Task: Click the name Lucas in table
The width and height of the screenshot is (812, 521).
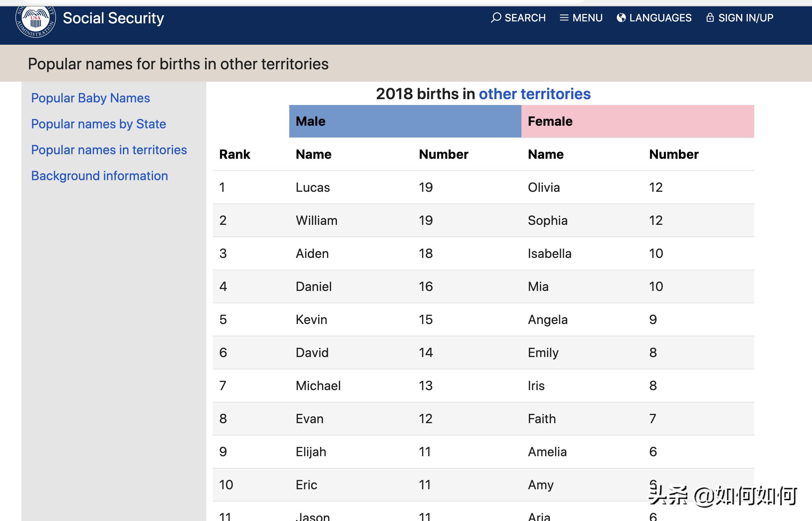Action: 312,187
